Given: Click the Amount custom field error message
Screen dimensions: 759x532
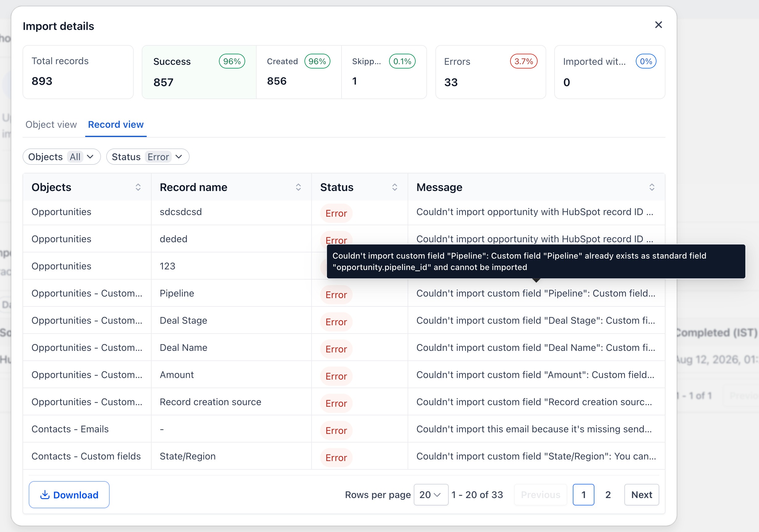Looking at the screenshot, I should (x=535, y=374).
